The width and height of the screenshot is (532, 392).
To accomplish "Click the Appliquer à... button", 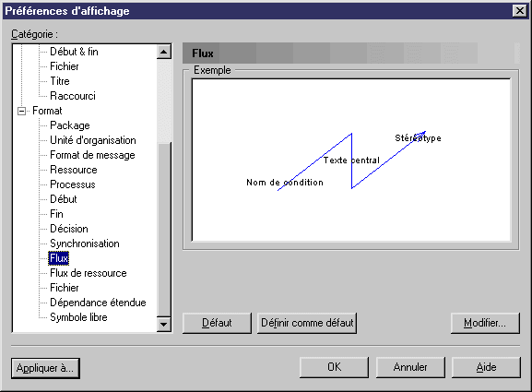I will tap(45, 368).
